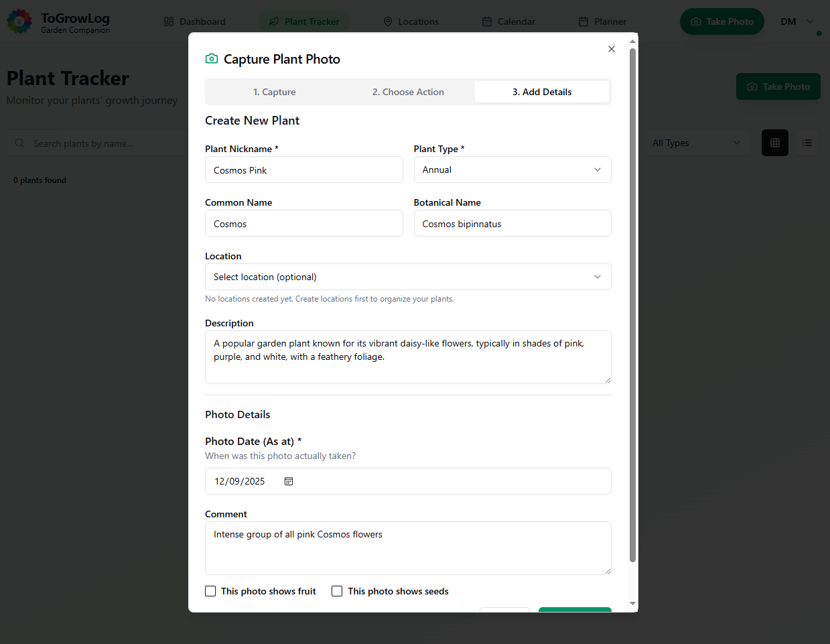The width and height of the screenshot is (830, 644).
Task: Expand the Select location dropdown
Action: coord(407,277)
